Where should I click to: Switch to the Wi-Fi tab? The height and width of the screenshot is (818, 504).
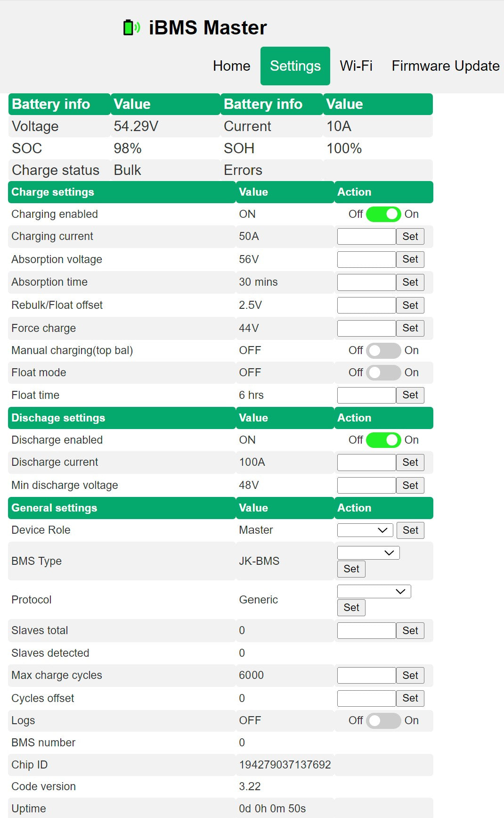[356, 66]
